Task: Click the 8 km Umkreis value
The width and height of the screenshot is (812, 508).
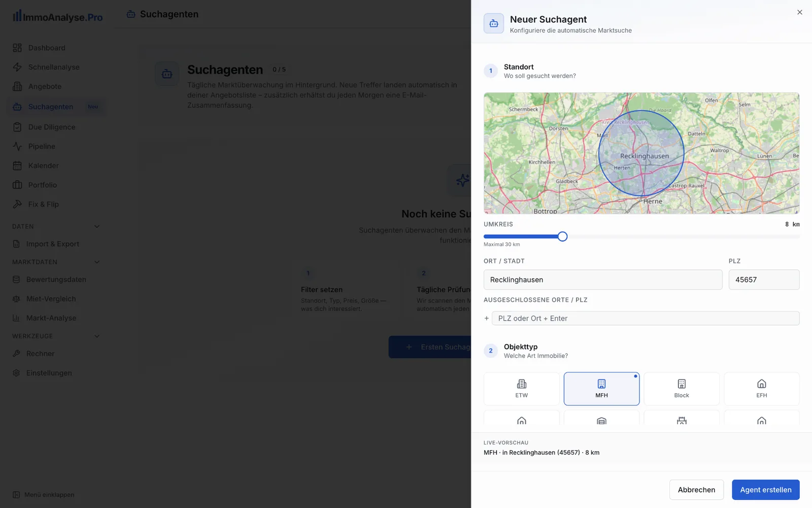Action: [792, 224]
